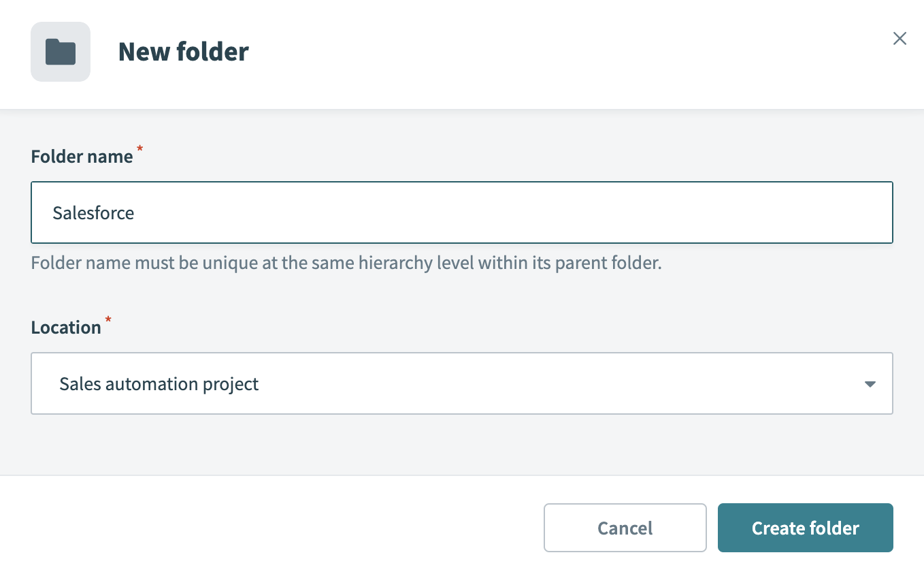The image size is (924, 572).
Task: Click 'Sales automation project' in the Location box
Action: click(159, 383)
